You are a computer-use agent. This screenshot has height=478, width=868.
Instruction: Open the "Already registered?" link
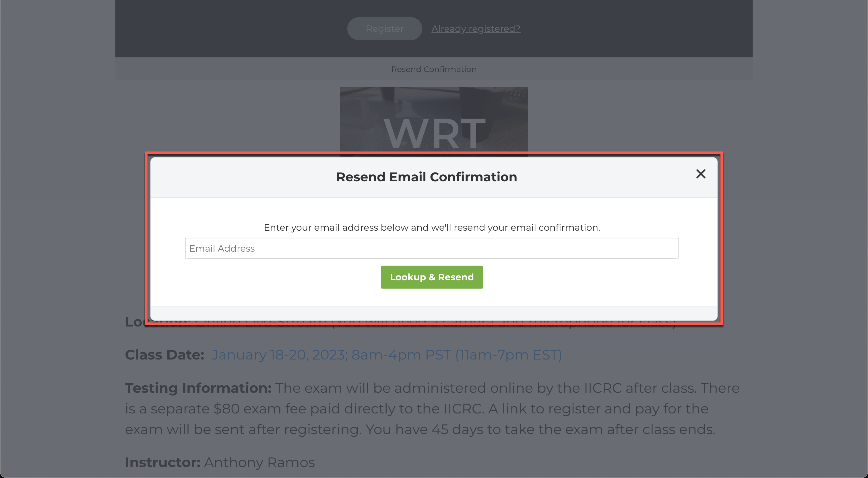[x=475, y=29]
